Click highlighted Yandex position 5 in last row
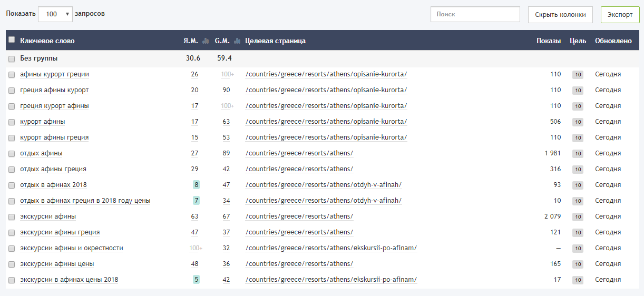This screenshot has height=296, width=644. click(196, 280)
